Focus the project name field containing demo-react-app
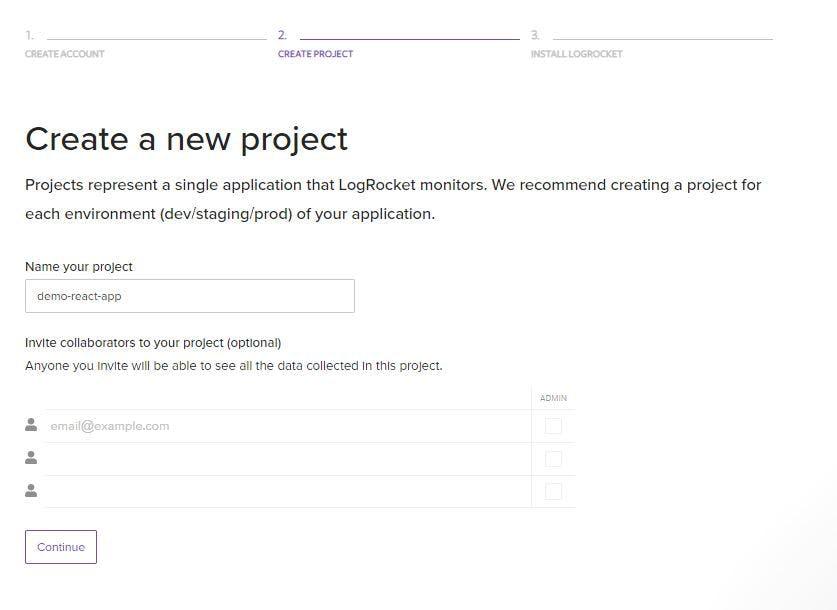 pyautogui.click(x=189, y=296)
